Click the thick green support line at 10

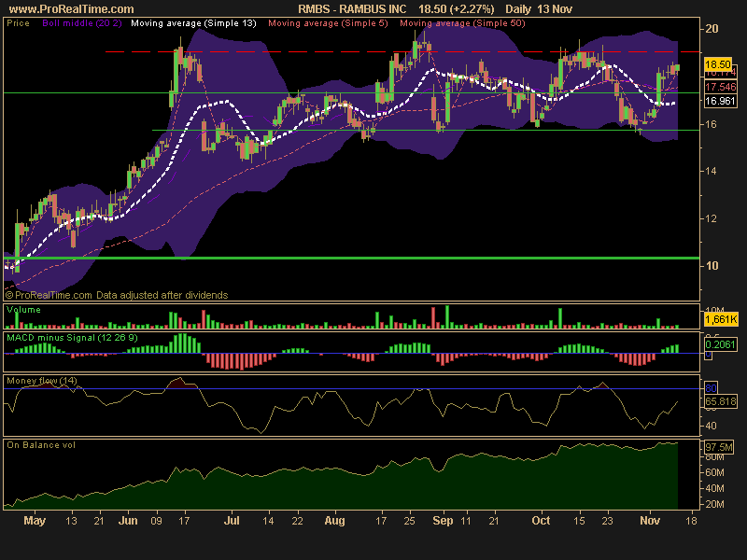[x=352, y=259]
